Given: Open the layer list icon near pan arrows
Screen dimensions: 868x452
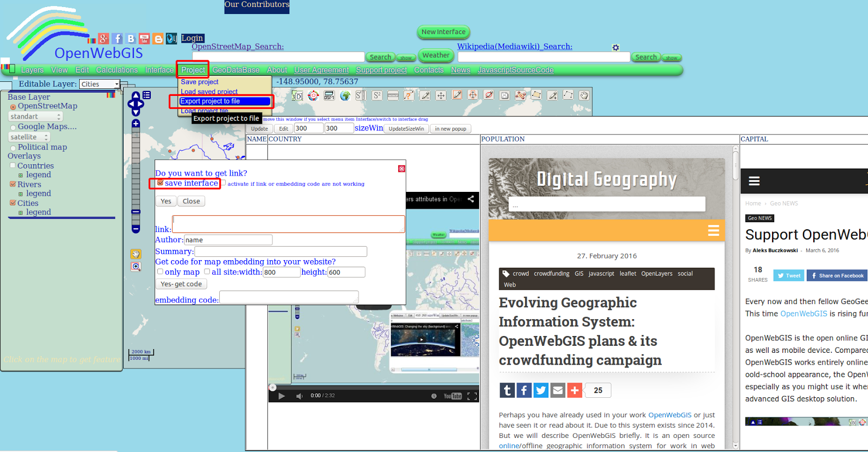Looking at the screenshot, I should coord(146,95).
